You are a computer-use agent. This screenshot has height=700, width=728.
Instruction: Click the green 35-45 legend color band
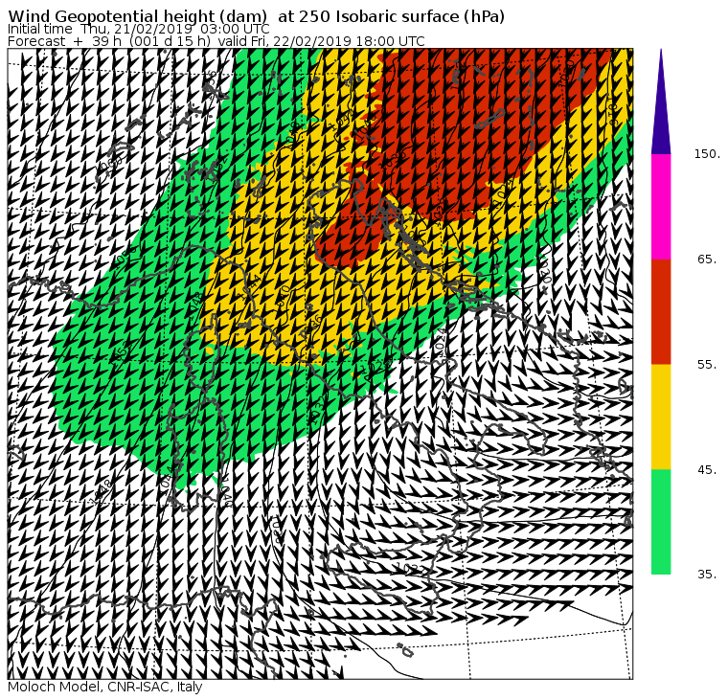coord(661,521)
